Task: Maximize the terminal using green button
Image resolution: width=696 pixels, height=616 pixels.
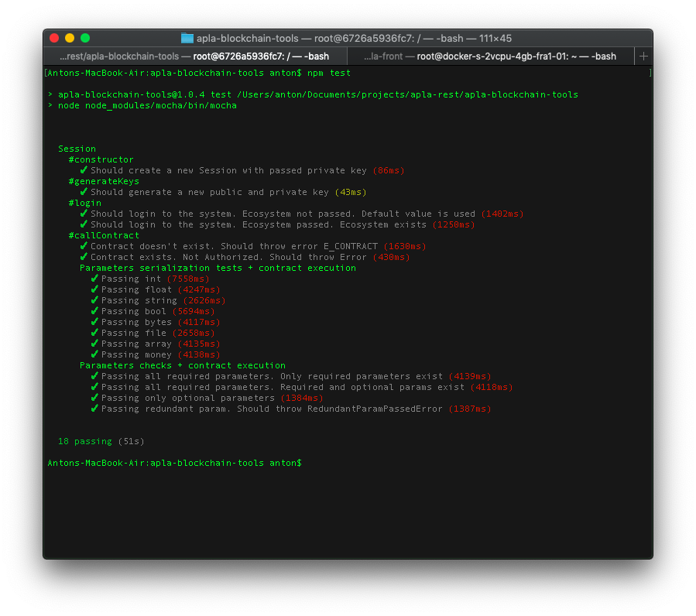Action: 85,38
